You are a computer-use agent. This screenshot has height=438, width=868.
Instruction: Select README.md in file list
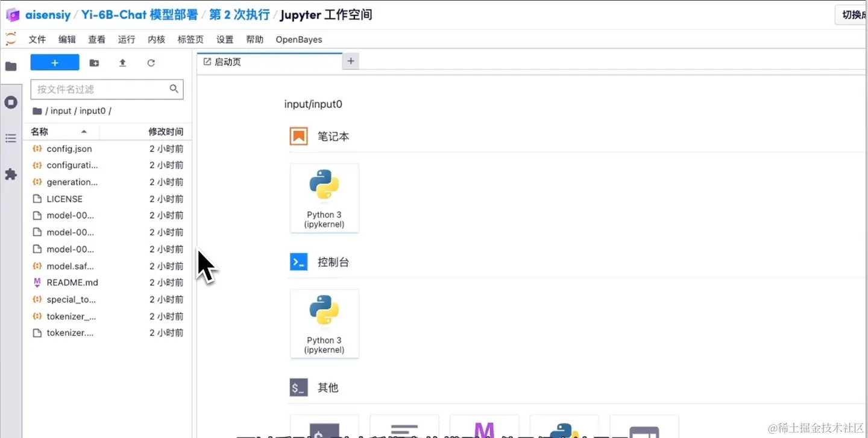(107, 282)
